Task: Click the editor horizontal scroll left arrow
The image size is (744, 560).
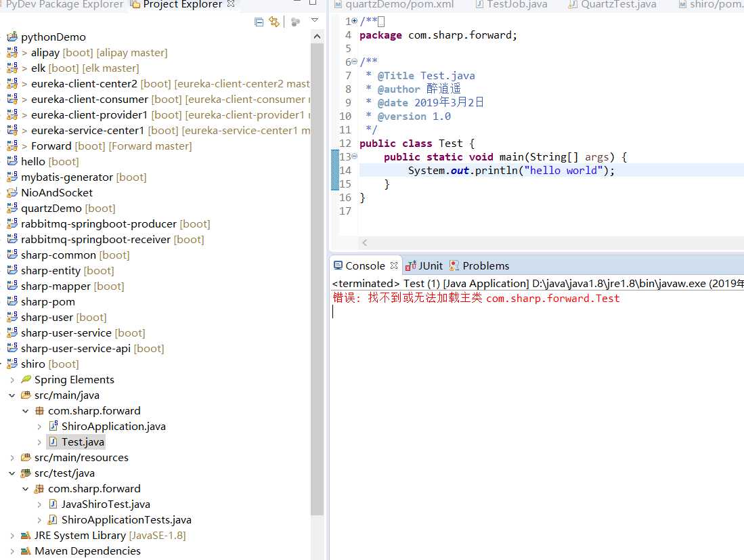Action: [x=364, y=242]
